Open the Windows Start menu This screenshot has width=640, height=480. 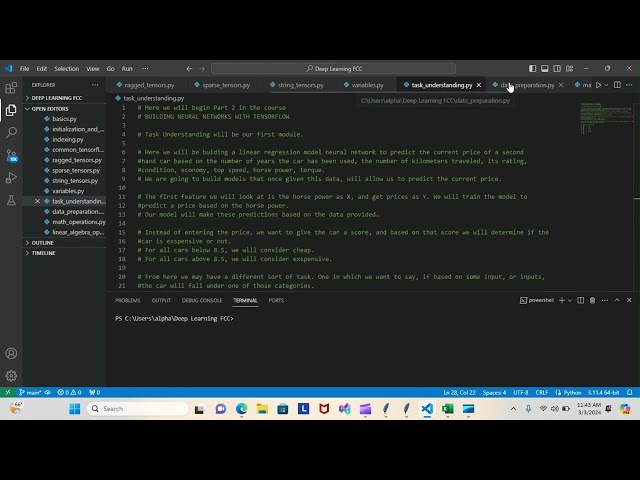click(75, 409)
